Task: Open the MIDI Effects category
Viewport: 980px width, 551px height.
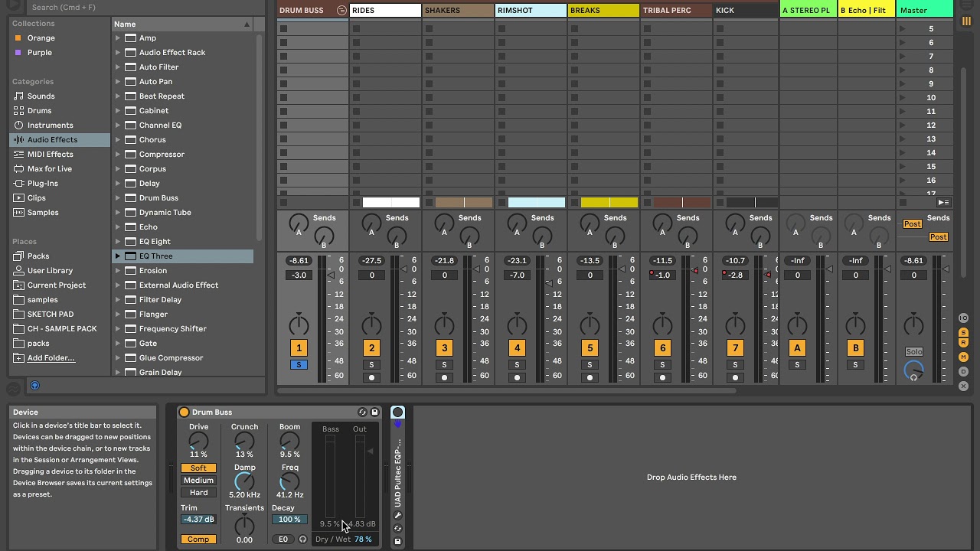Action: 50,155
